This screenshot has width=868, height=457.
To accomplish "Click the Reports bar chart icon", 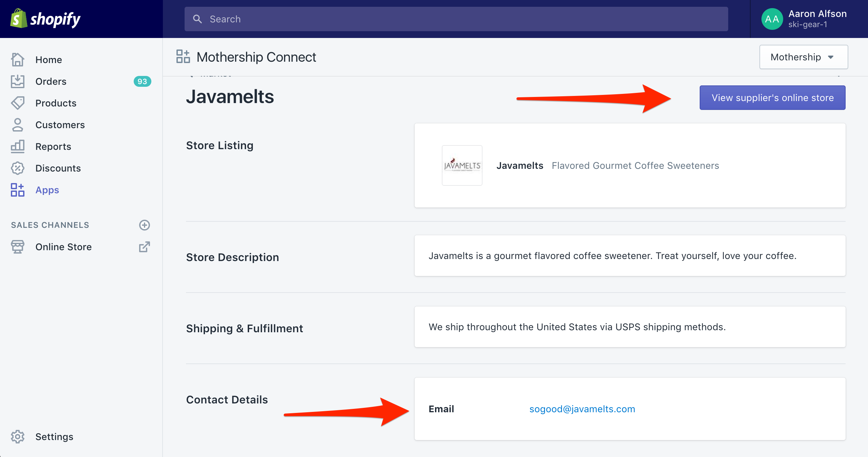I will click(x=18, y=146).
